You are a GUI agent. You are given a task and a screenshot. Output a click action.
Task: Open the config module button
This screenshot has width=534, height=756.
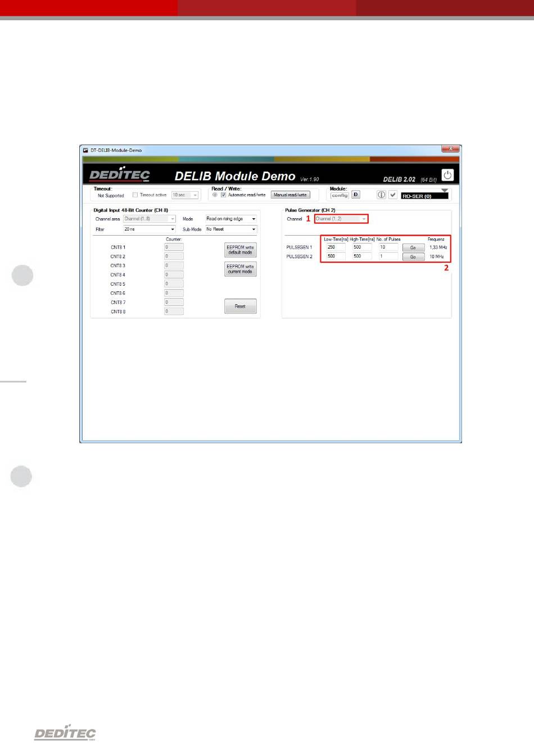coord(340,195)
